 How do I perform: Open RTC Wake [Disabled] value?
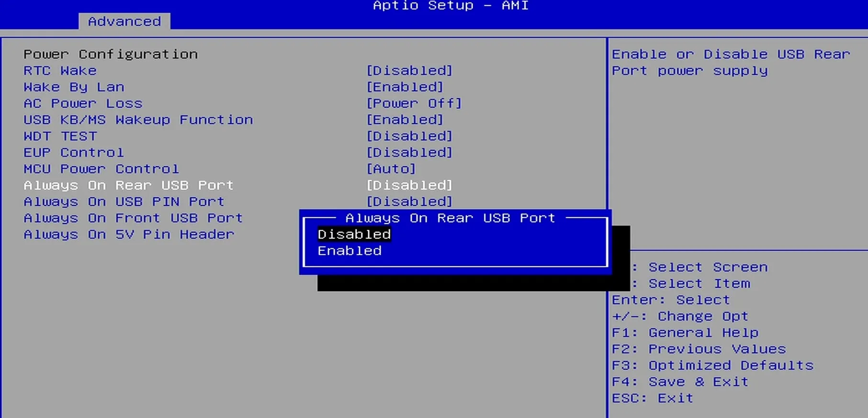point(409,71)
